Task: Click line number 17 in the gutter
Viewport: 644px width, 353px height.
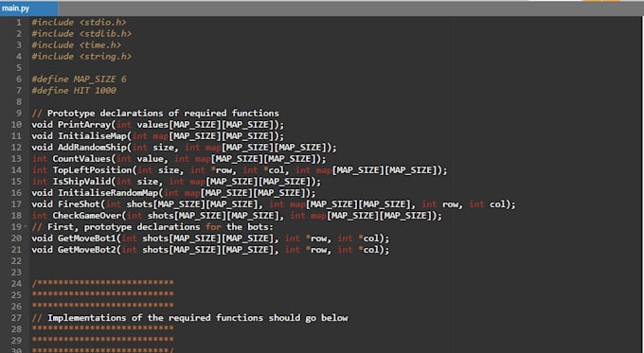Action: [16, 204]
